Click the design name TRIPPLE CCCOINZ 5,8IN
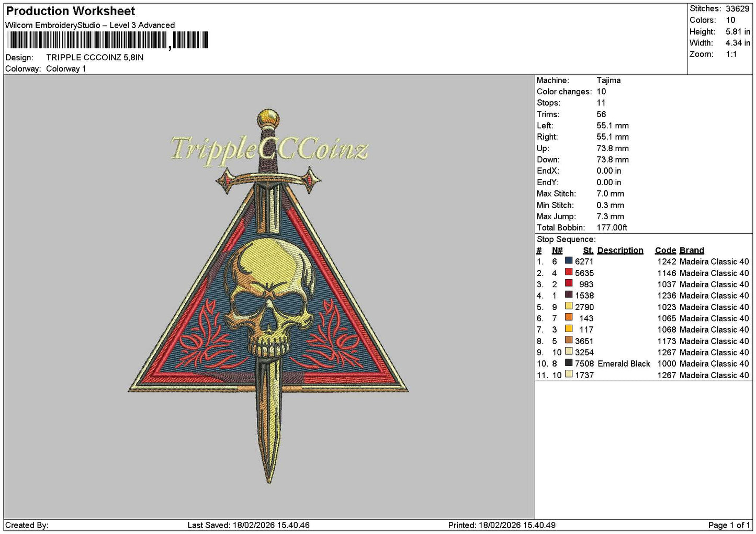The image size is (756, 534). 95,58
